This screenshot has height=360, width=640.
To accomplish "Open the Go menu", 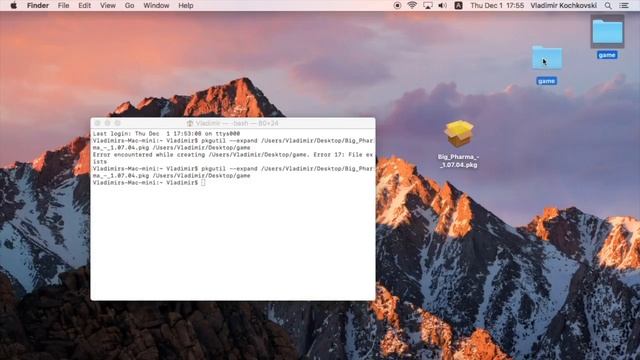I will [x=129, y=5].
